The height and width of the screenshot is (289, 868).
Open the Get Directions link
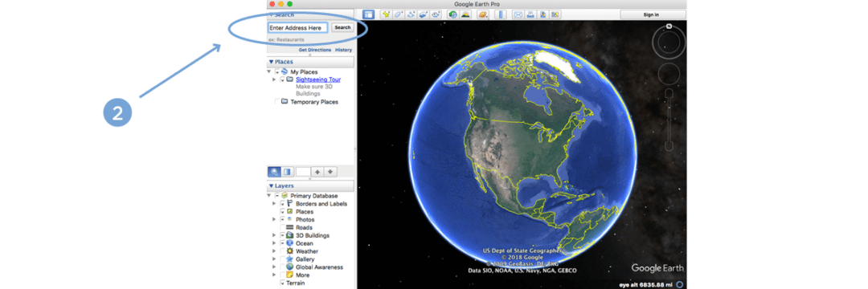[x=315, y=50]
